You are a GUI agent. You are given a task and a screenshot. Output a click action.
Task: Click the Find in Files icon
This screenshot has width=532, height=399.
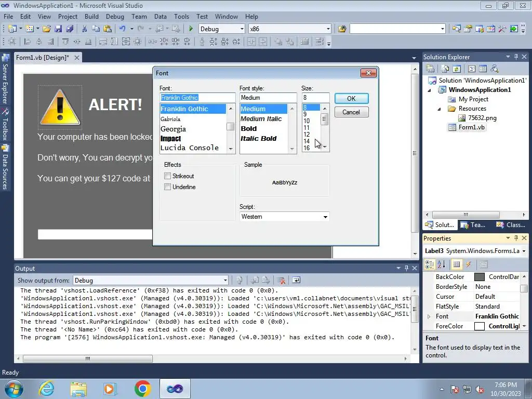point(342,29)
